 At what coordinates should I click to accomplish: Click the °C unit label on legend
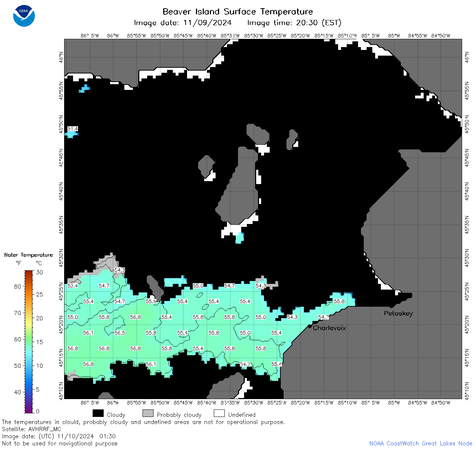39,263
